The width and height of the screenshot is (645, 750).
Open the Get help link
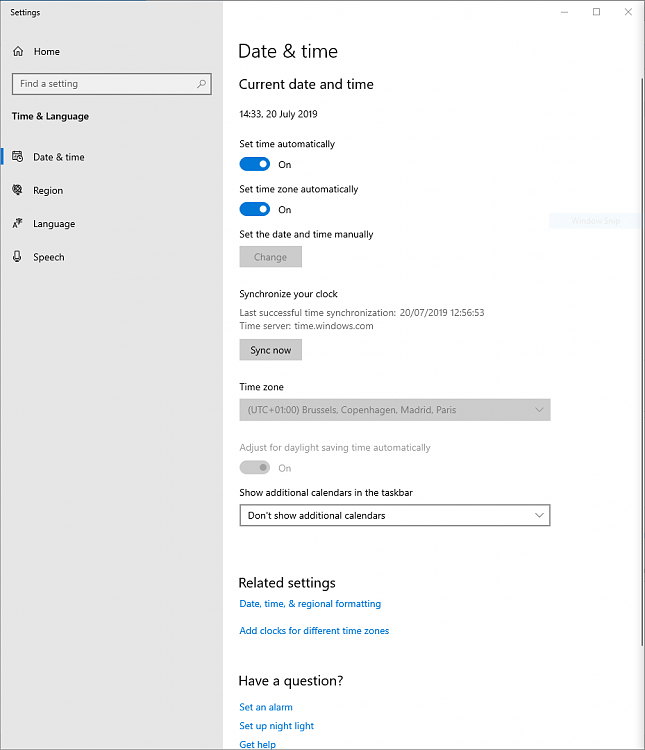point(257,744)
